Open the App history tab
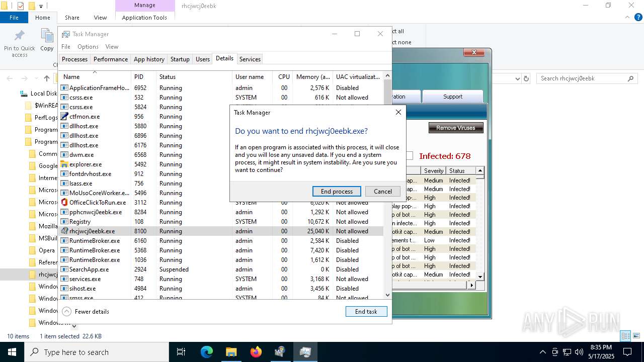Screen dimensions: 644x362 pos(149,59)
